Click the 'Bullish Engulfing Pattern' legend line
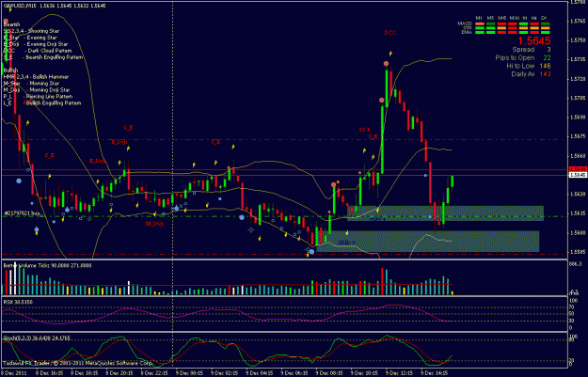The image size is (588, 377). pos(42,103)
